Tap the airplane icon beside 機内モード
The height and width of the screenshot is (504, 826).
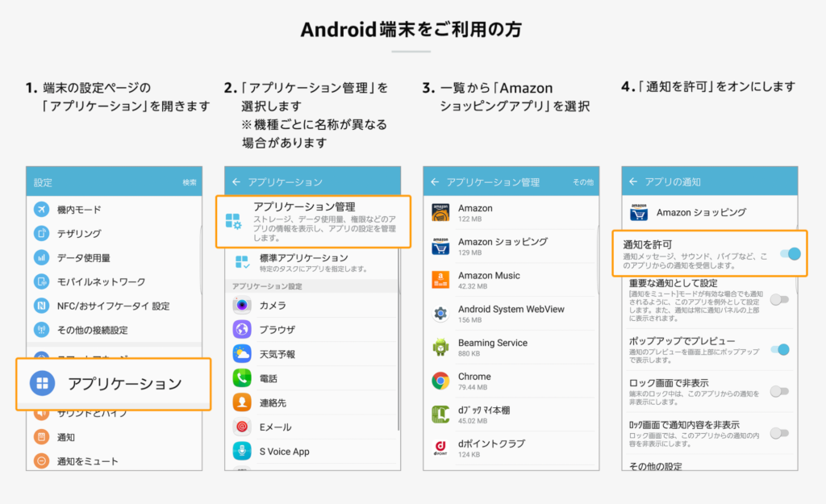tap(42, 209)
